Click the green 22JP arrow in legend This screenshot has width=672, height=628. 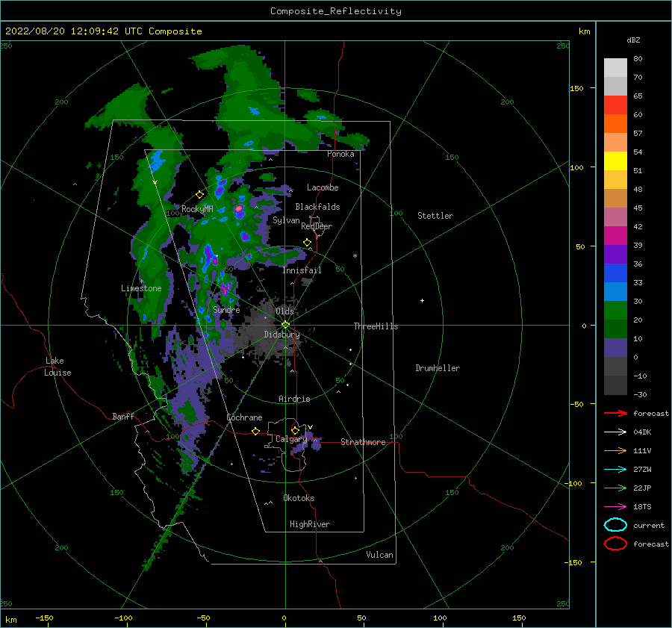click(615, 488)
